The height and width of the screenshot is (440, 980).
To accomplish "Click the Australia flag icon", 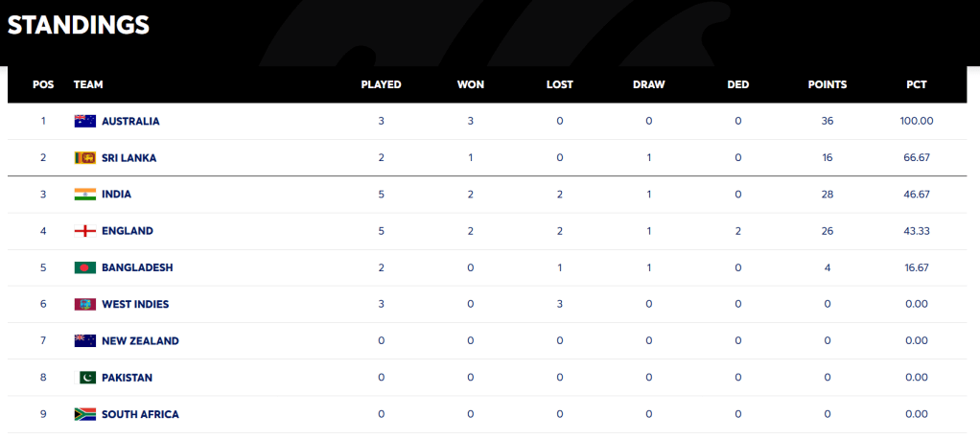I will (85, 122).
